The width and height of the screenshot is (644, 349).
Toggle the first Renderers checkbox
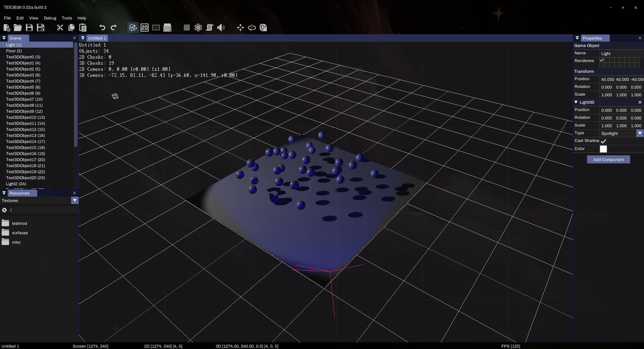click(602, 60)
